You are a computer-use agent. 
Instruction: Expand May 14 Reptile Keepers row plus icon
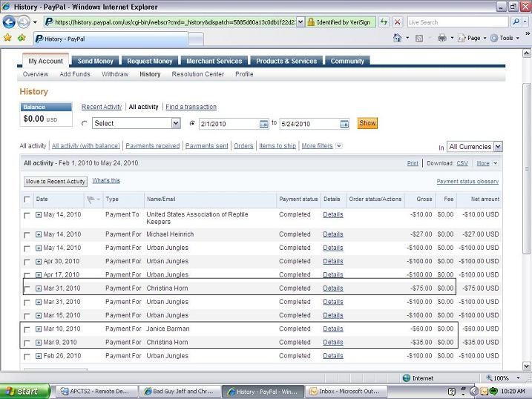coord(39,214)
